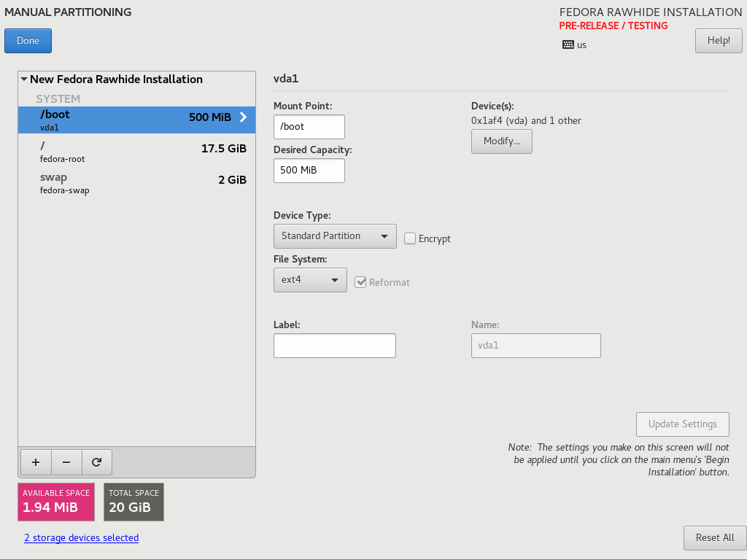This screenshot has height=560, width=747.
Task: Reload storage configuration from disk icon
Action: tap(97, 462)
